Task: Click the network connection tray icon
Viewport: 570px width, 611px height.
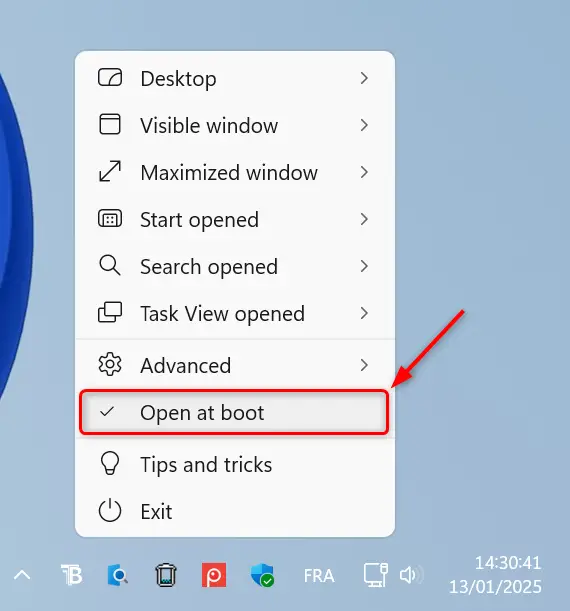Action: point(376,575)
